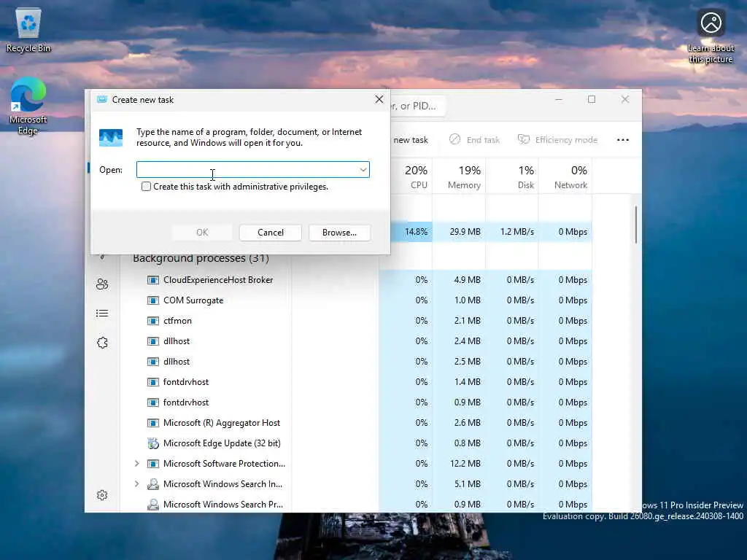Click the Microsoft Edge Update process icon
This screenshot has height=560, width=747.
point(153,443)
